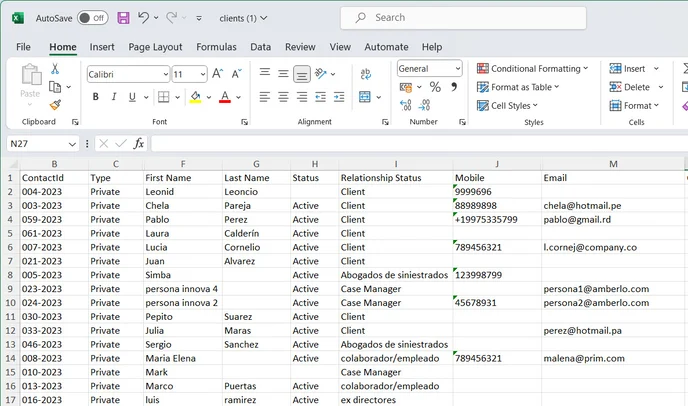Click Increase Font Size icon
The height and width of the screenshot is (406, 688).
point(218,74)
